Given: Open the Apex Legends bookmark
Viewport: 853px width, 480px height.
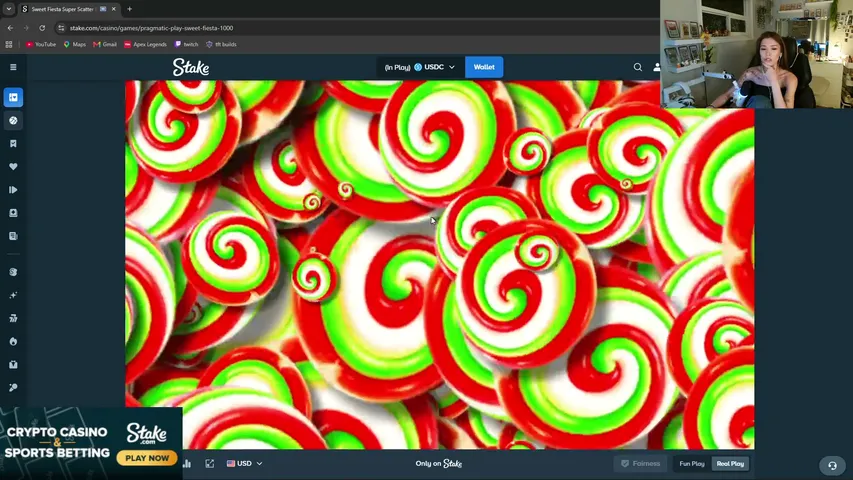Looking at the screenshot, I should point(145,45).
